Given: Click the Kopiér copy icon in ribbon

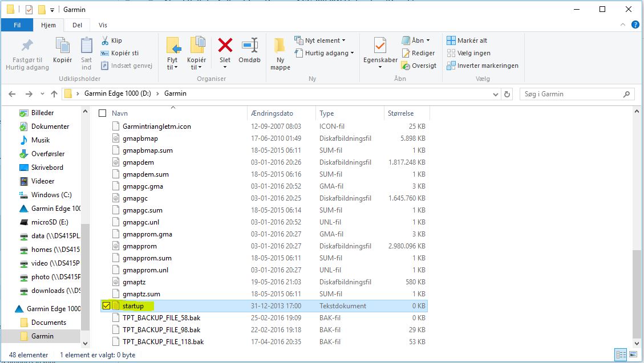Looking at the screenshot, I should [x=62, y=45].
